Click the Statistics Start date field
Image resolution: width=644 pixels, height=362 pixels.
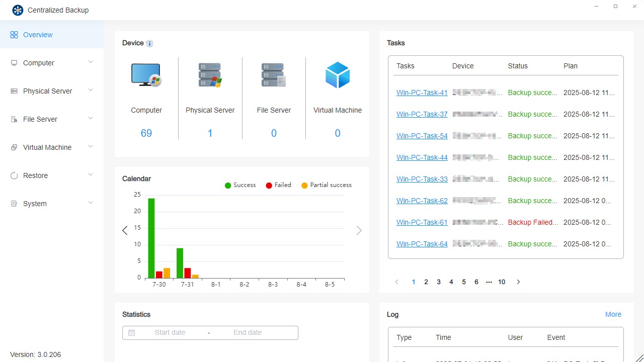(170, 333)
